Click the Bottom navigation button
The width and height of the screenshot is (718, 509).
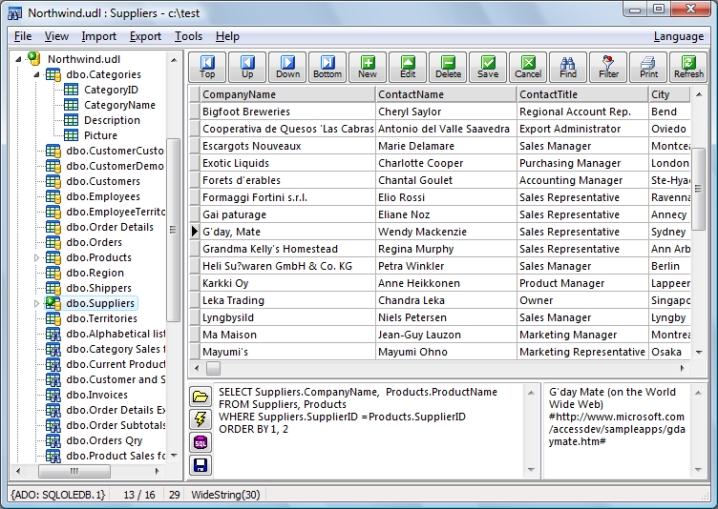(x=327, y=67)
